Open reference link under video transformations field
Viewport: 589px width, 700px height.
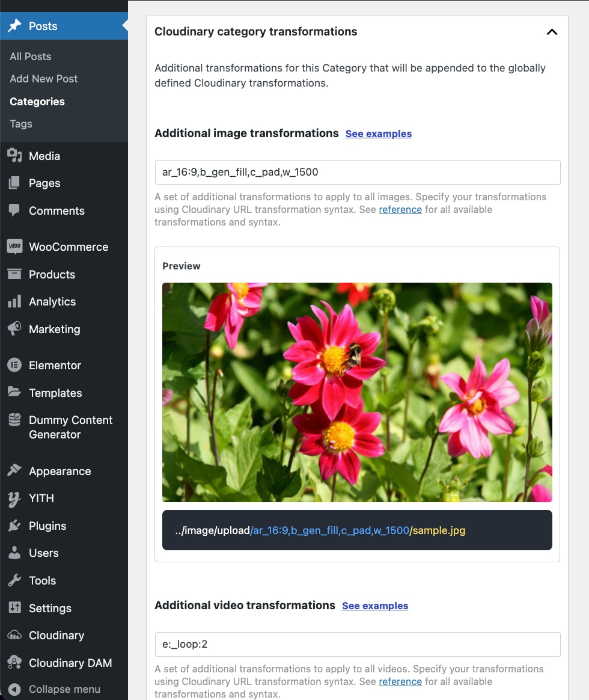[x=400, y=681]
